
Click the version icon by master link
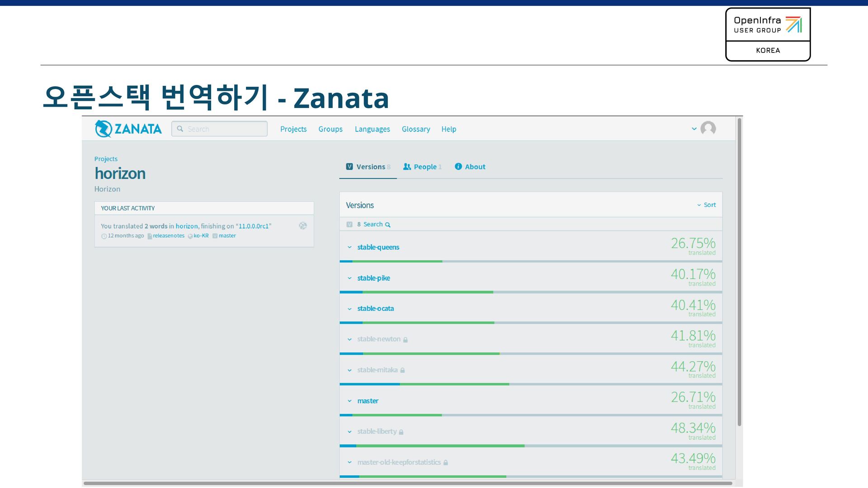(x=215, y=236)
